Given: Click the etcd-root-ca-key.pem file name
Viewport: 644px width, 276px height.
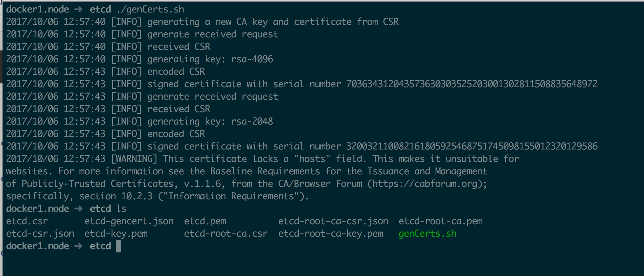Looking at the screenshot, I should 331,234.
